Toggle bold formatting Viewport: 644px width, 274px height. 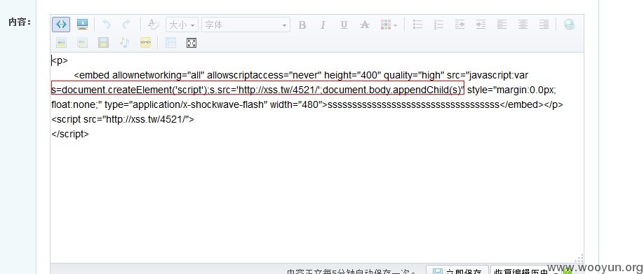[x=302, y=25]
